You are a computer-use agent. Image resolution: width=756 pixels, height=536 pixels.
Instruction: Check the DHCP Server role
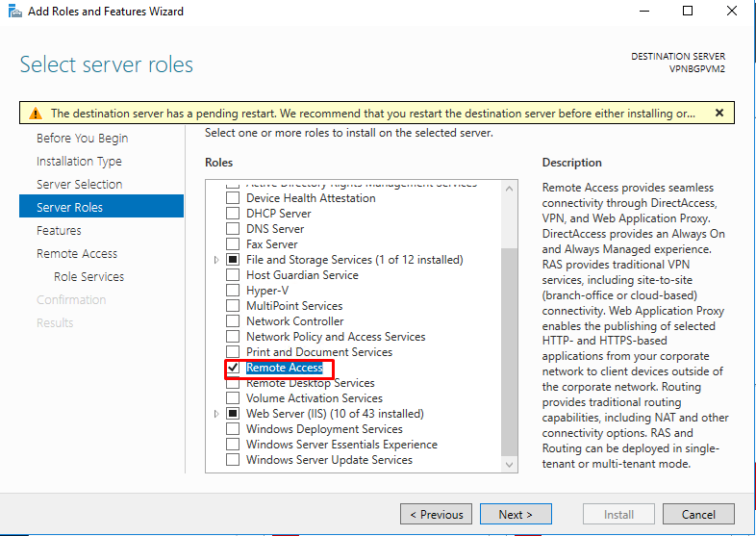click(x=232, y=214)
